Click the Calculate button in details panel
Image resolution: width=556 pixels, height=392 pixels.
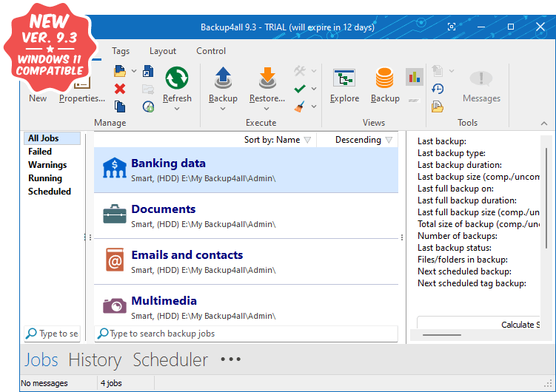click(x=479, y=324)
